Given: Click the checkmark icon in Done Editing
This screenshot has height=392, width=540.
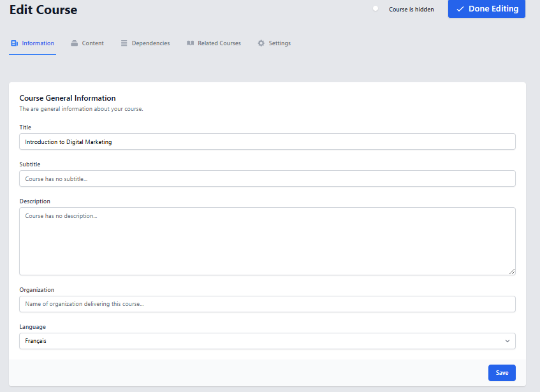Looking at the screenshot, I should [x=460, y=9].
